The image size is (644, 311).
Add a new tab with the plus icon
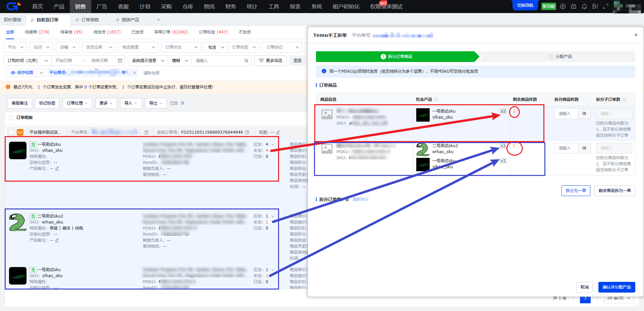[x=159, y=20]
